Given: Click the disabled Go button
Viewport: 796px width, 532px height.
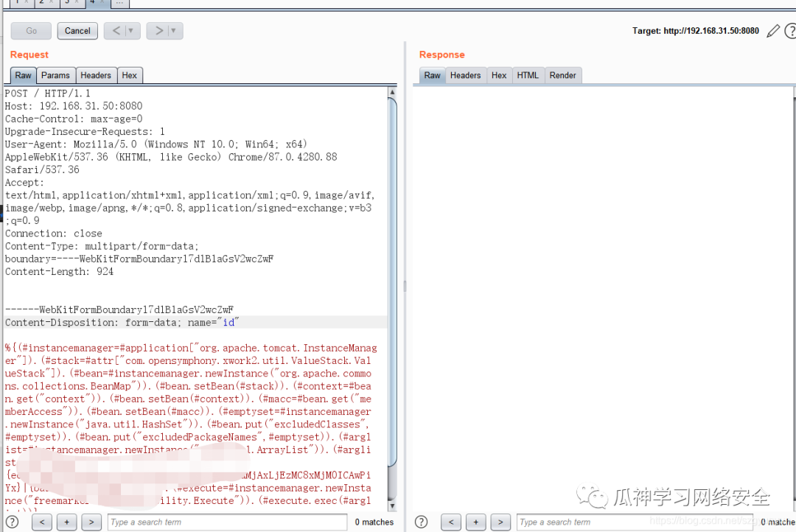Looking at the screenshot, I should click(x=31, y=31).
